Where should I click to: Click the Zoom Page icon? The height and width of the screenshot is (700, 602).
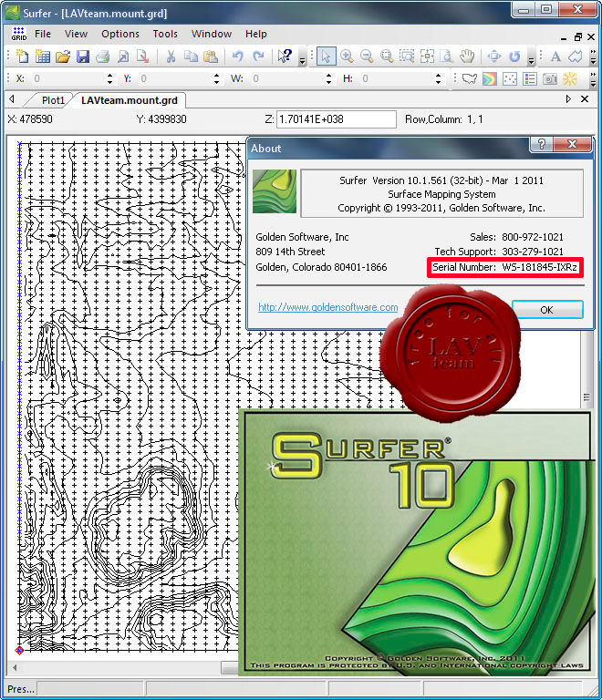tap(447, 57)
